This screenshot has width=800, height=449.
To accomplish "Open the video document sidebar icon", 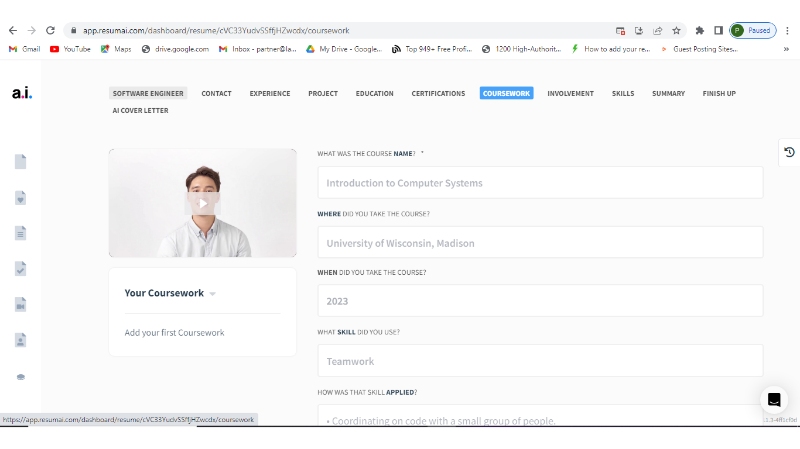I will point(20,304).
